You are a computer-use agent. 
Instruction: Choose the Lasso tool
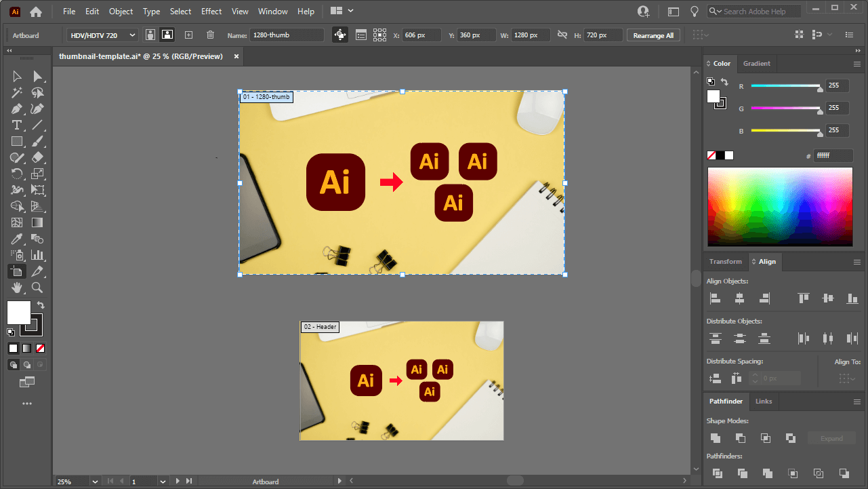click(38, 92)
